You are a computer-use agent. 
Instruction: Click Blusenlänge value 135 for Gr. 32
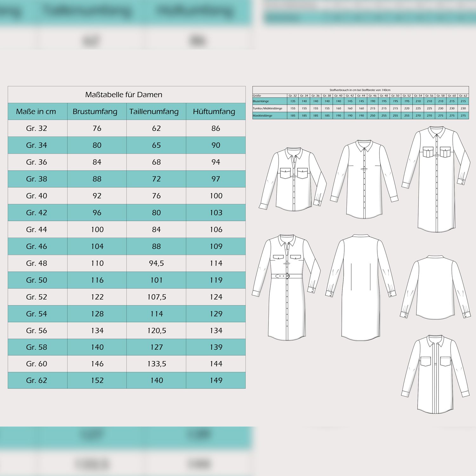[x=293, y=101]
